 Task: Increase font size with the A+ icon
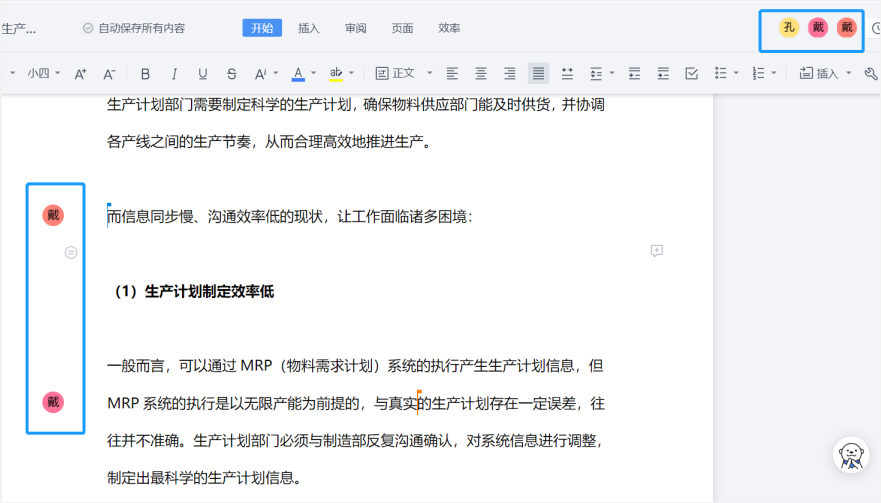click(x=80, y=74)
